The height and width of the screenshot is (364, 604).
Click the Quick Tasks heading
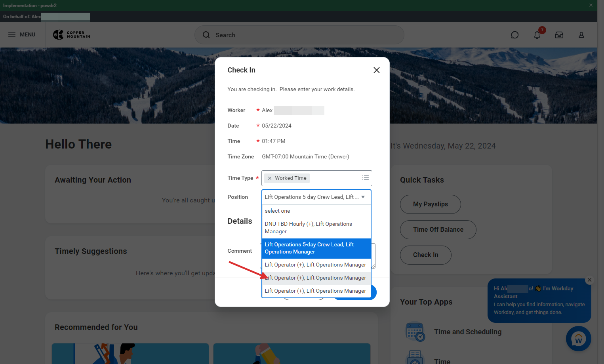point(422,180)
